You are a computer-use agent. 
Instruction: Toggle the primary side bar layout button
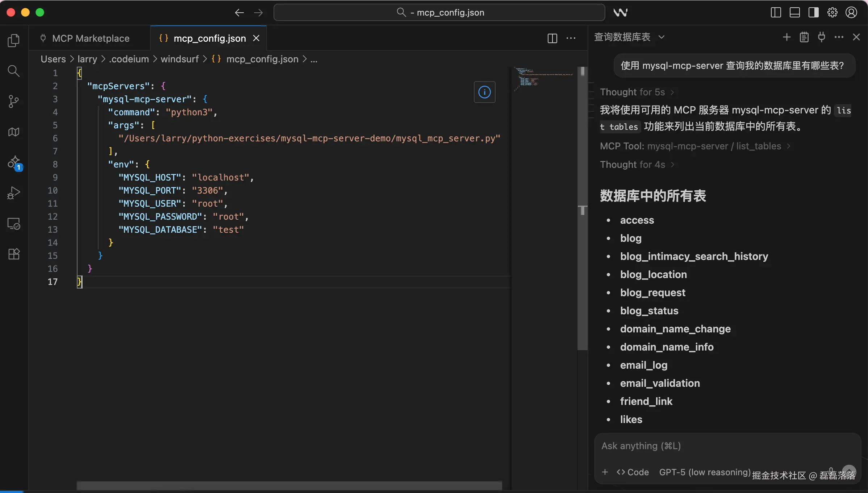coord(776,13)
